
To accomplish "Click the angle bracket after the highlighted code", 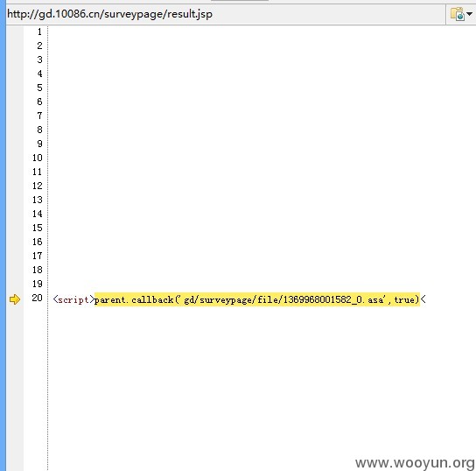I will point(423,299).
